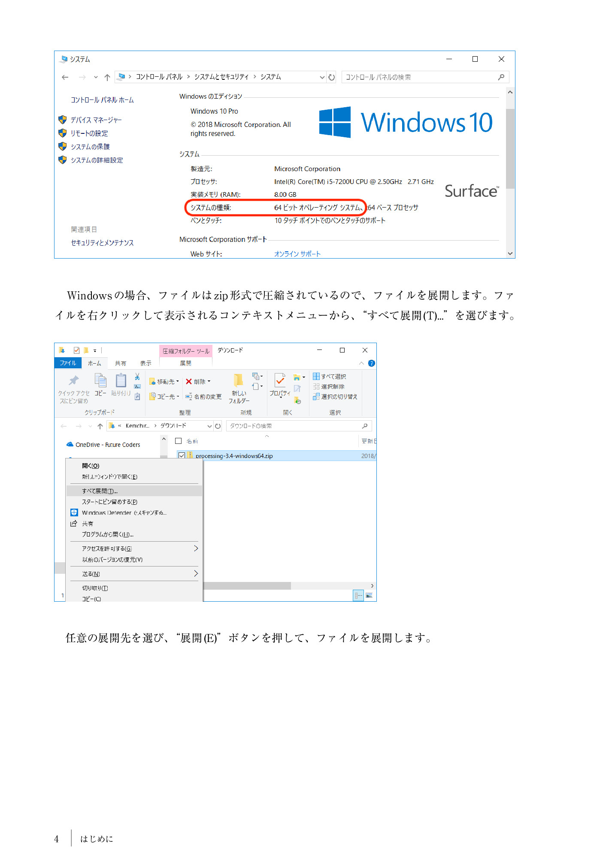Collapse the ribbon with the chevron
This screenshot has height=868, width=615.
(361, 363)
